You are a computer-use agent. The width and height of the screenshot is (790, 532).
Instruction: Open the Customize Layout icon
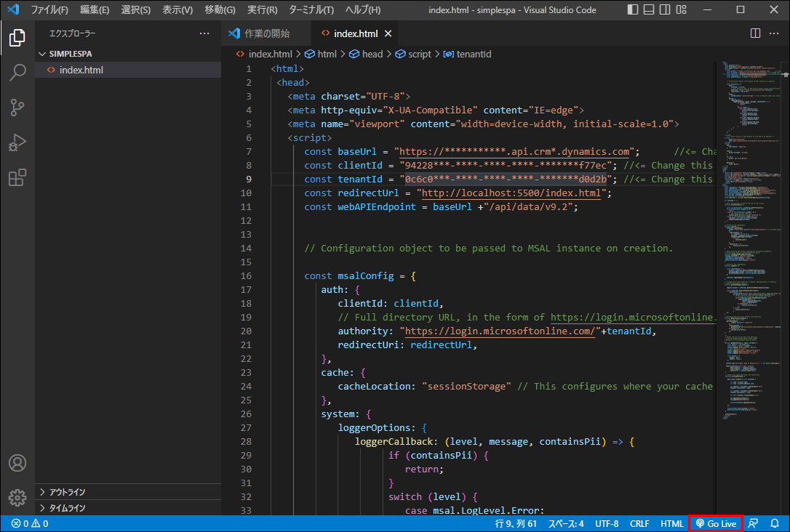coord(681,9)
